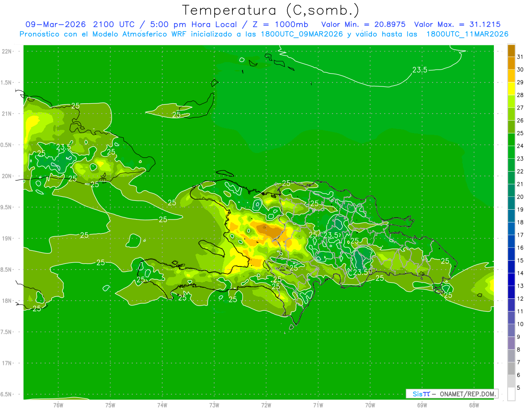532x411 pixels.
Task: Click the orange swatch between 30 and 31
Action: tap(511, 63)
